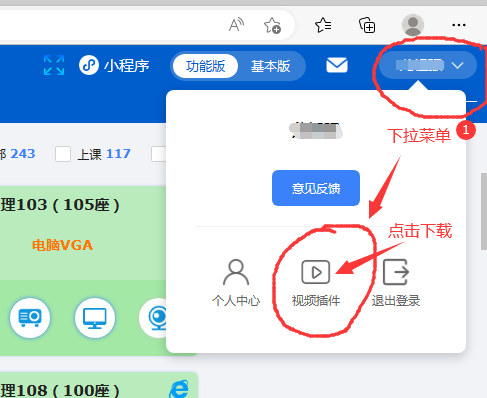Click the 243 count value
This screenshot has height=398, width=487.
pos(23,154)
